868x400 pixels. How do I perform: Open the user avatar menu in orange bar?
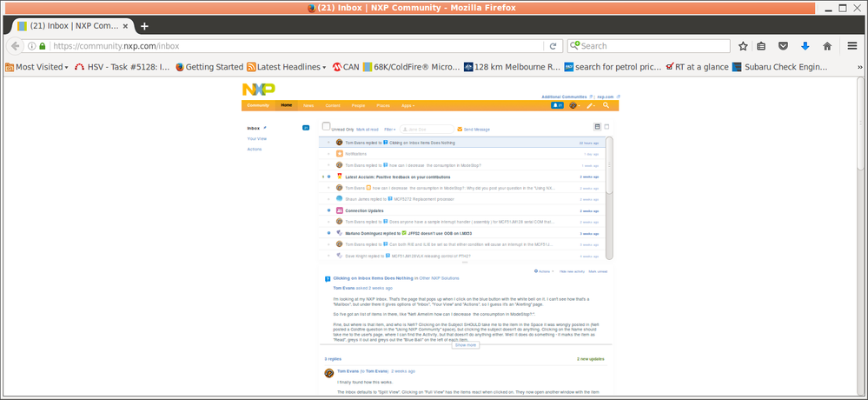574,105
